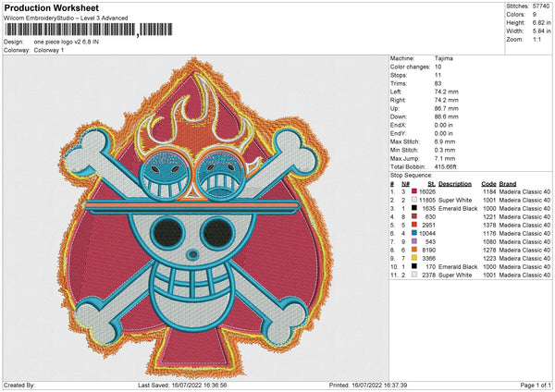Click the 'Production Worksheet' title

[x=52, y=7]
